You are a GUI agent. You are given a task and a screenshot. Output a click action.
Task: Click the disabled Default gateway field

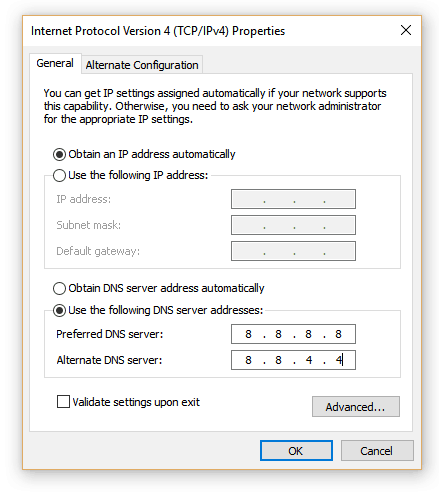293,251
